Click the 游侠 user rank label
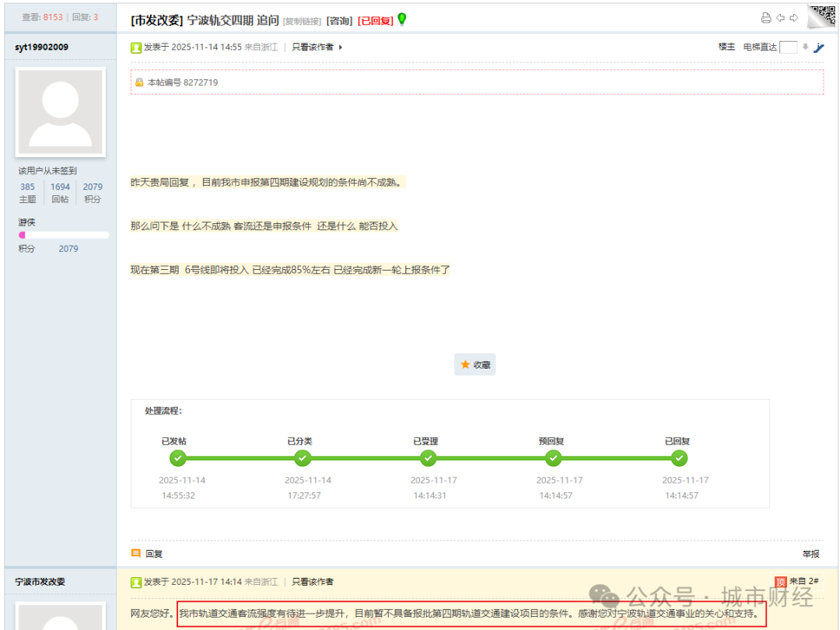The height and width of the screenshot is (630, 840). 26,222
